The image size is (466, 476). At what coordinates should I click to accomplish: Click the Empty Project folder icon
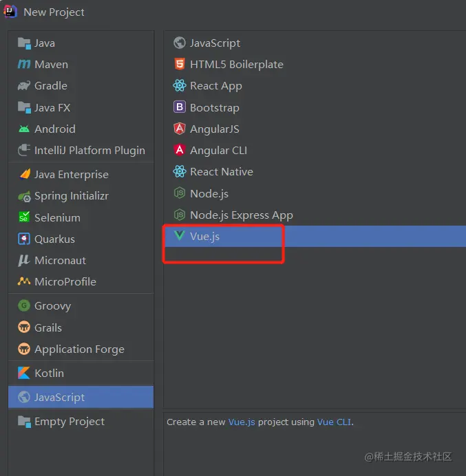pyautogui.click(x=24, y=422)
